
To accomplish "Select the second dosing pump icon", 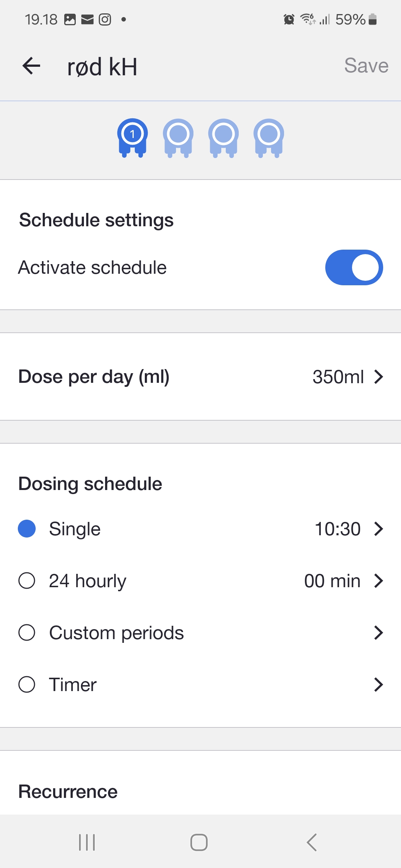I will click(178, 137).
